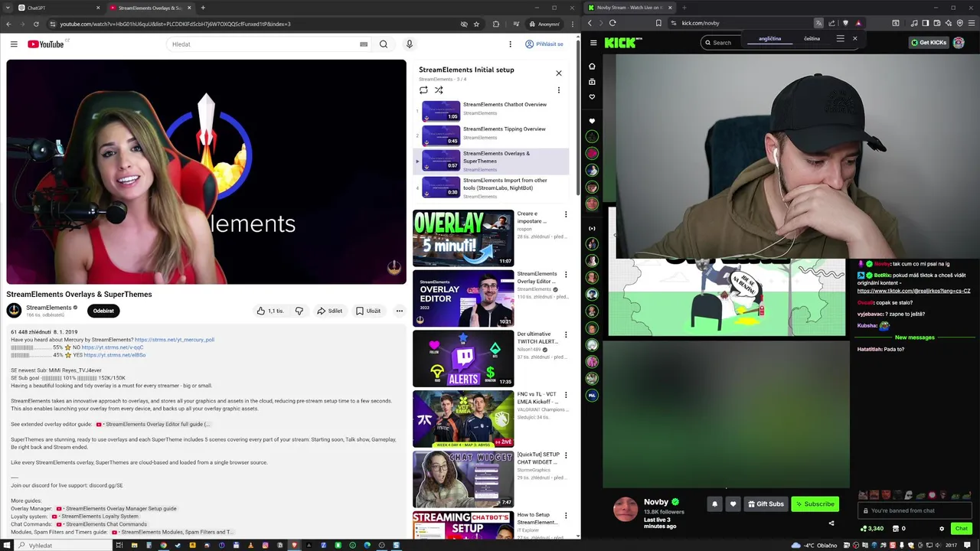The width and height of the screenshot is (980, 551).
Task: Open the on-screen keyboard in YouTube search
Action: (364, 44)
